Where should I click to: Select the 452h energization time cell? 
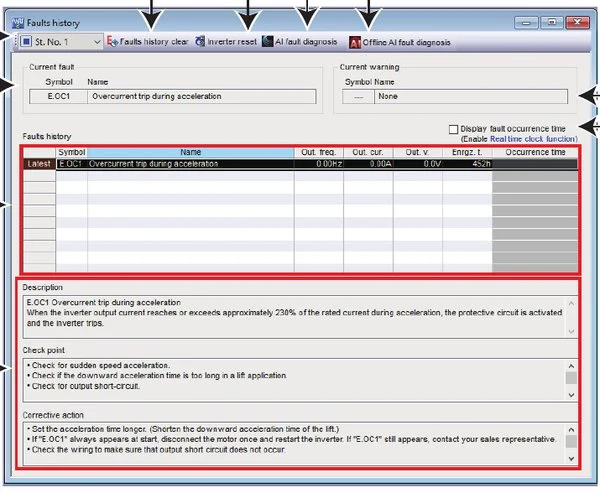(467, 164)
